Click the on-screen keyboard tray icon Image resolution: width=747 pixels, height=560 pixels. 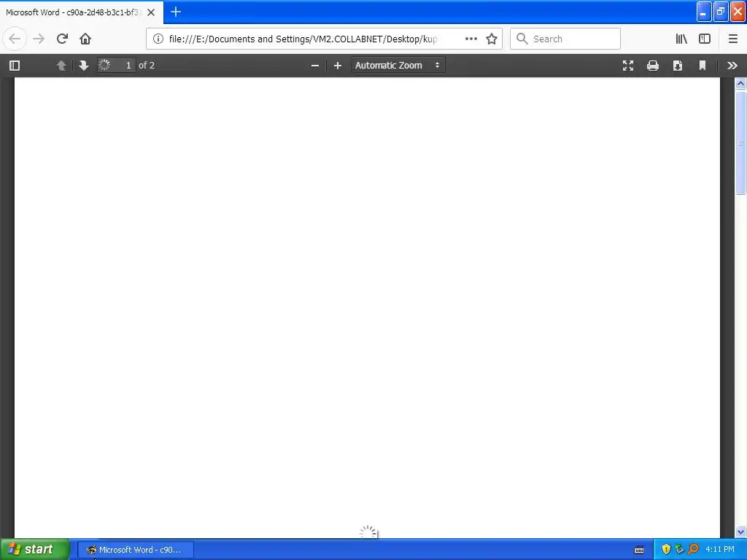pyautogui.click(x=639, y=550)
